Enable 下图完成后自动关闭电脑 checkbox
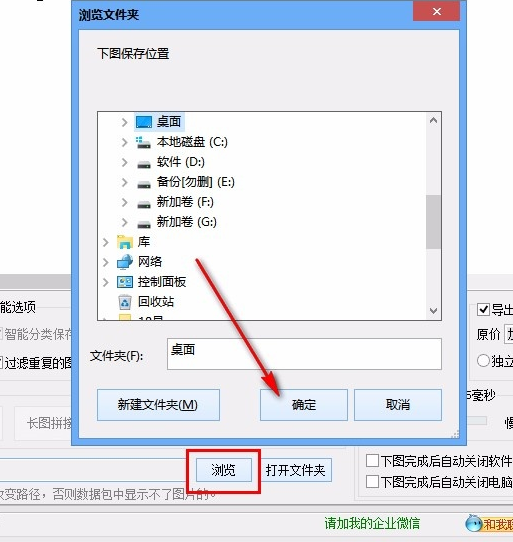The height and width of the screenshot is (542, 513). click(x=372, y=482)
